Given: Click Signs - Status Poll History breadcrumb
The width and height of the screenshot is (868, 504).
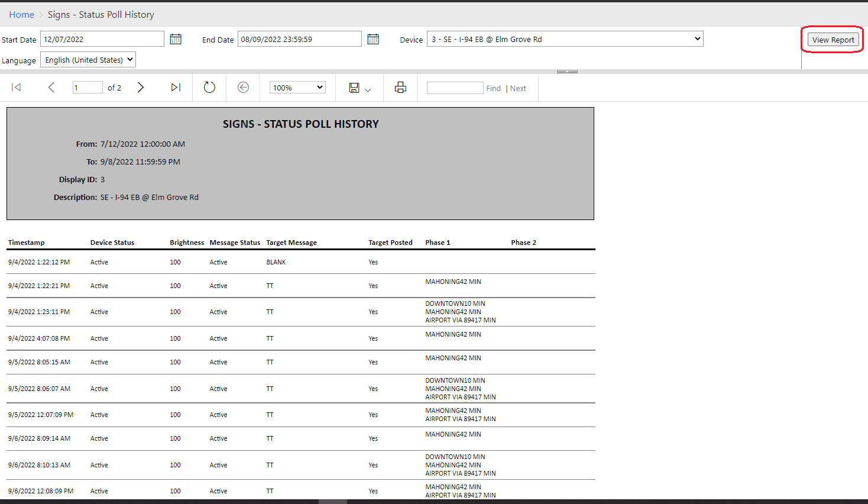Looking at the screenshot, I should click(101, 15).
